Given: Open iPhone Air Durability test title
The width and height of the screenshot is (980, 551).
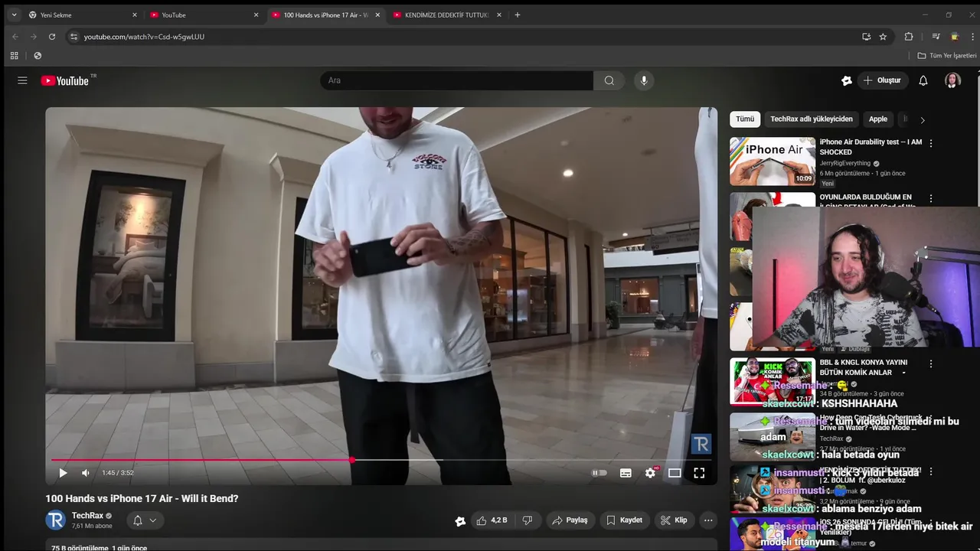Looking at the screenshot, I should coord(871,147).
